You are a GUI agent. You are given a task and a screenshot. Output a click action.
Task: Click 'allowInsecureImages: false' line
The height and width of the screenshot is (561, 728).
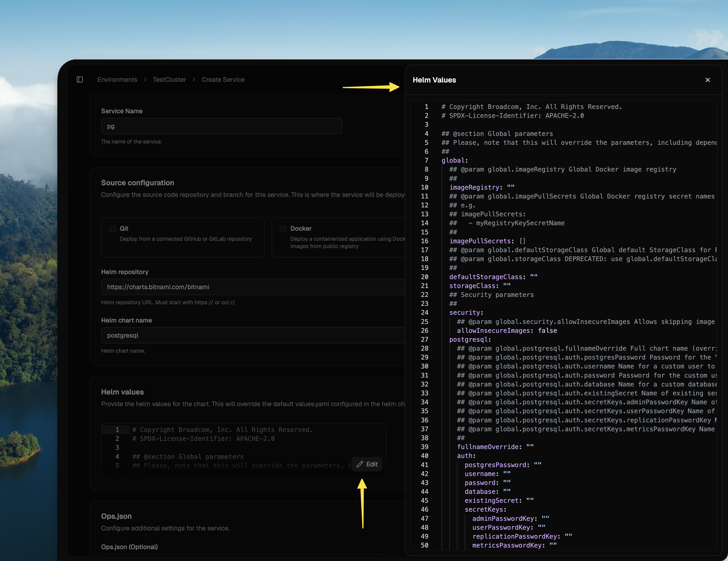507,331
